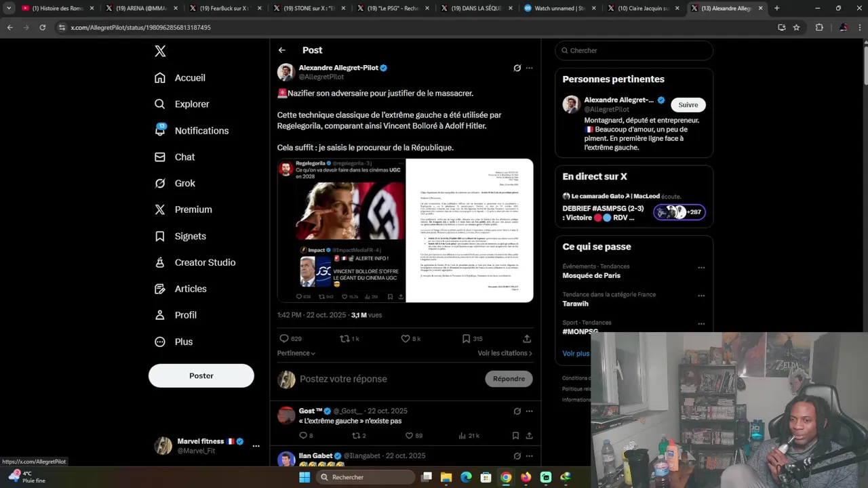Switch to Claire Jacquin tab
Screen dimensions: 868x488
click(x=644, y=8)
